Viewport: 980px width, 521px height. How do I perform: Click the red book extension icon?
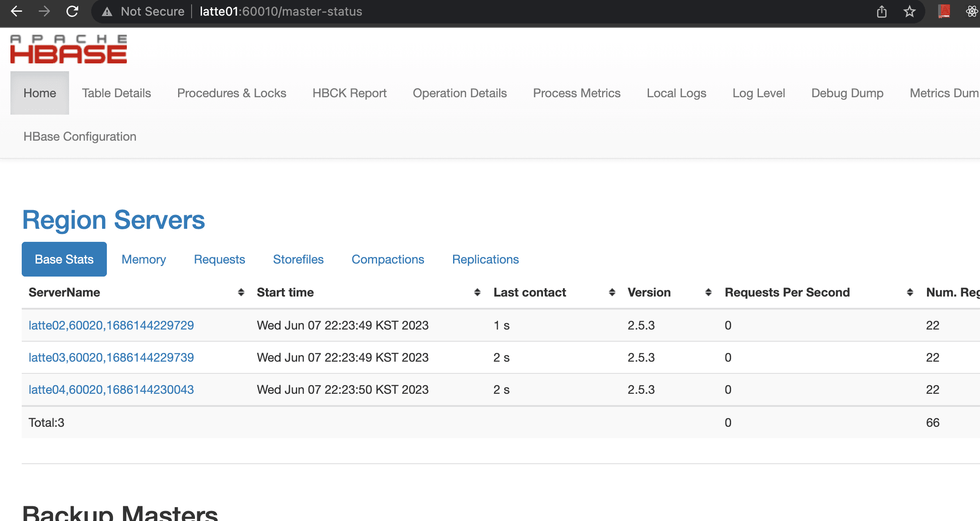coord(943,11)
